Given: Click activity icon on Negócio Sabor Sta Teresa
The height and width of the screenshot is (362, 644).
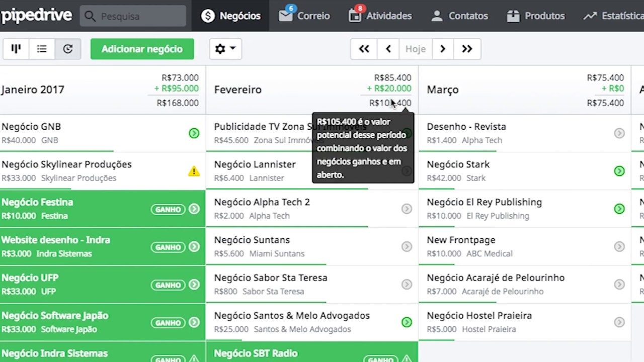Looking at the screenshot, I should 407,284.
